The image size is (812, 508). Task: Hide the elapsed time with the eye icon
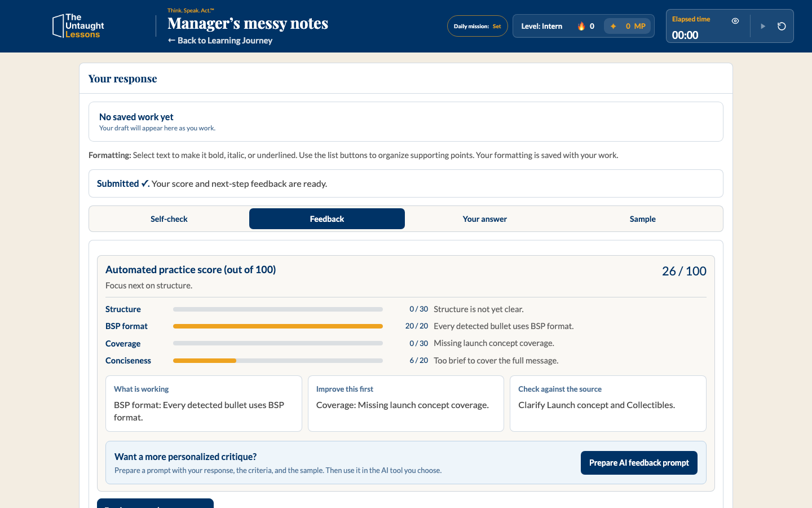(735, 21)
